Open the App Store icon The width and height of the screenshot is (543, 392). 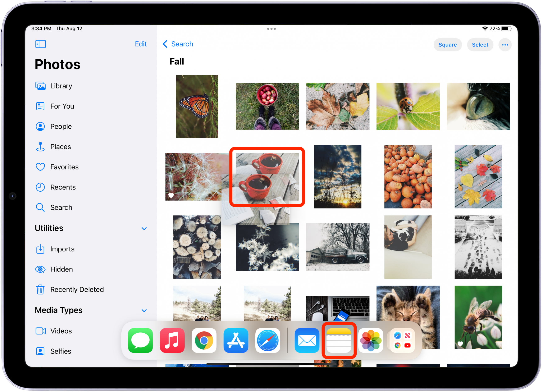236,341
